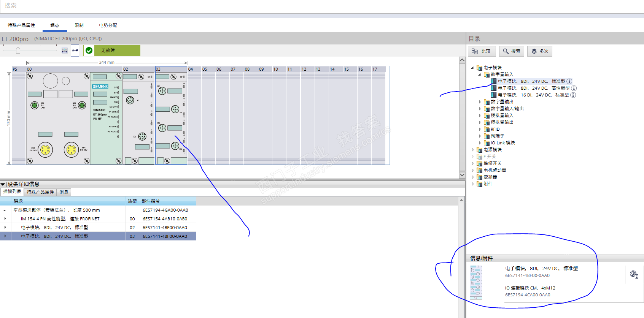Viewport: 644px width, 318px height.
Task: Open the 特殊产品属性 top tab
Action: click(21, 25)
